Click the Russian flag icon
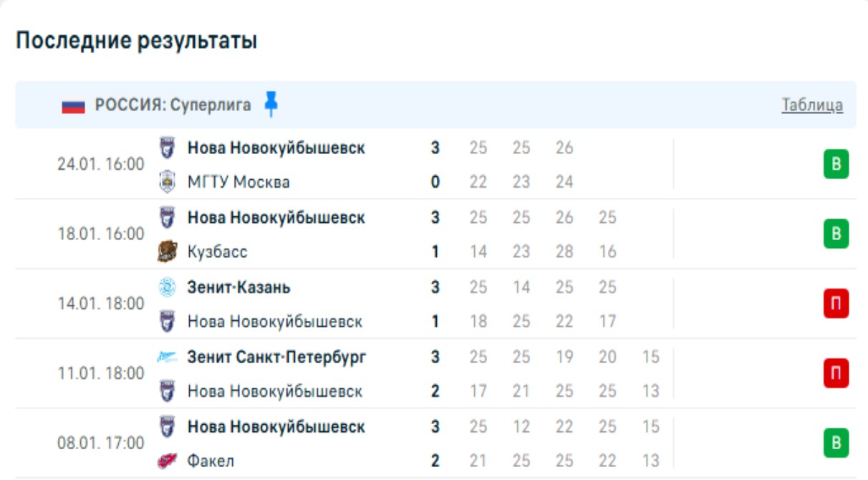 coord(73,106)
